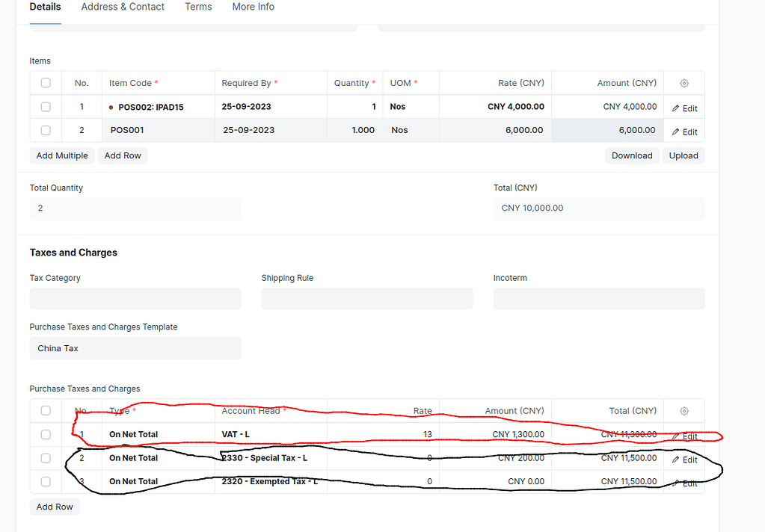765x532 pixels.
Task: Click the orange status dot on POS002 row
Action: tap(111, 108)
